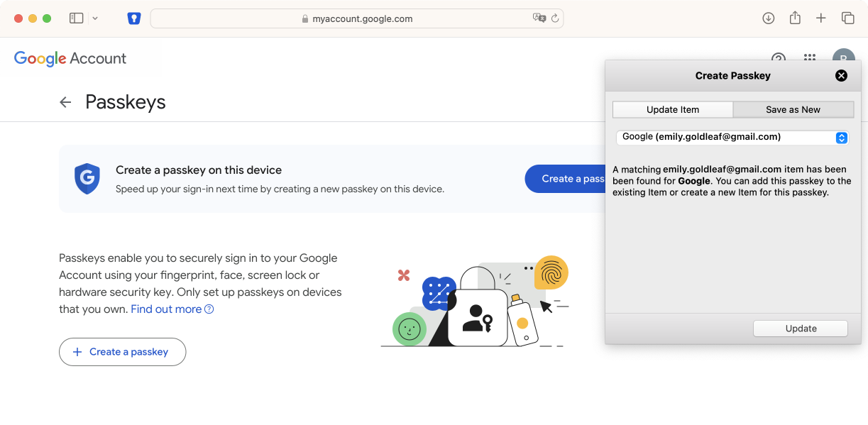
Task: Show the tab overview
Action: pos(847,18)
